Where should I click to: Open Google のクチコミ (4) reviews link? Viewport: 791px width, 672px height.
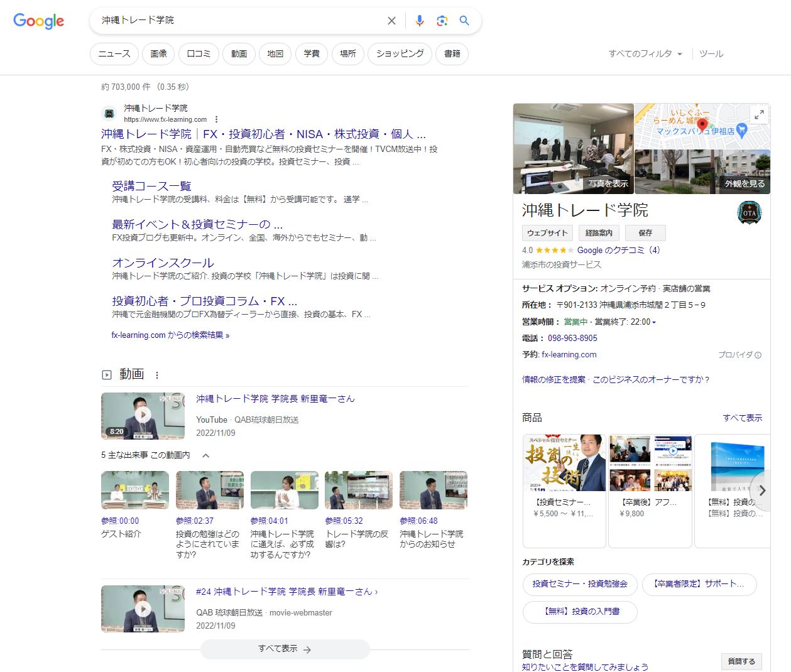[618, 250]
